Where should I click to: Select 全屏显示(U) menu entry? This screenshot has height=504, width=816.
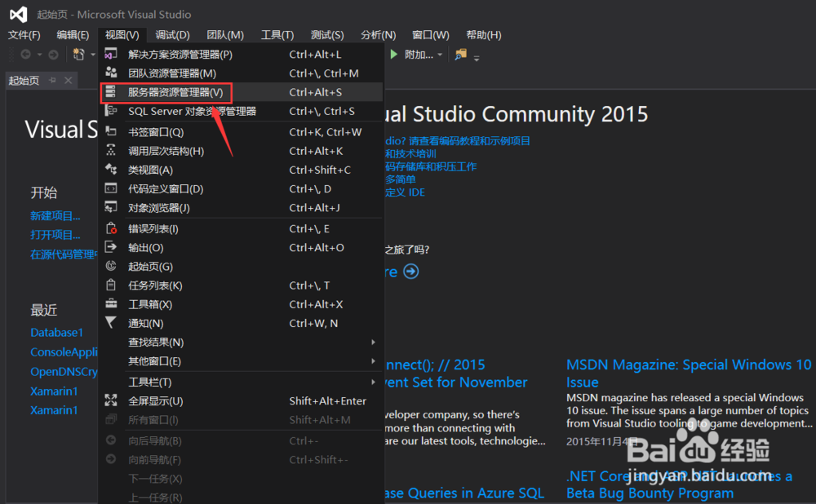242,400
